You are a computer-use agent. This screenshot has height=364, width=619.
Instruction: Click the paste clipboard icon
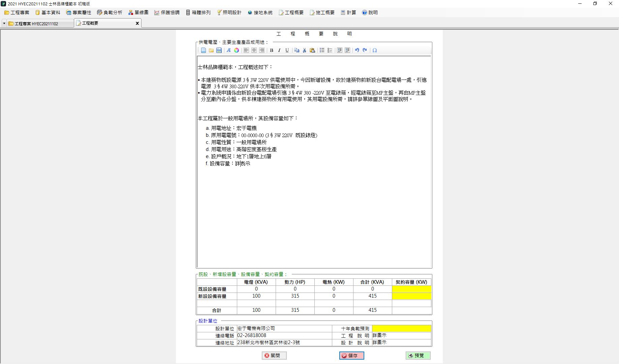[x=312, y=50]
